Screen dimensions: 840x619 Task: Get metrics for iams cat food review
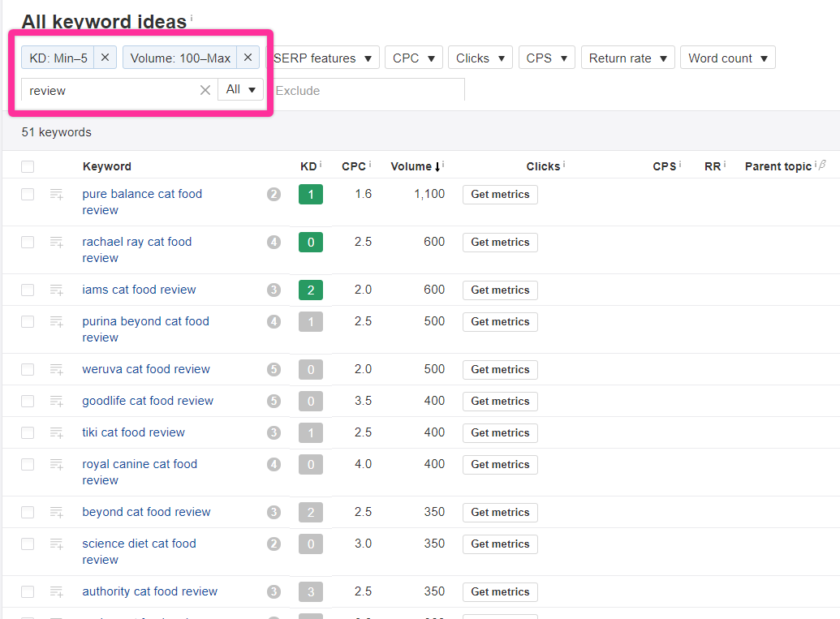click(x=500, y=290)
